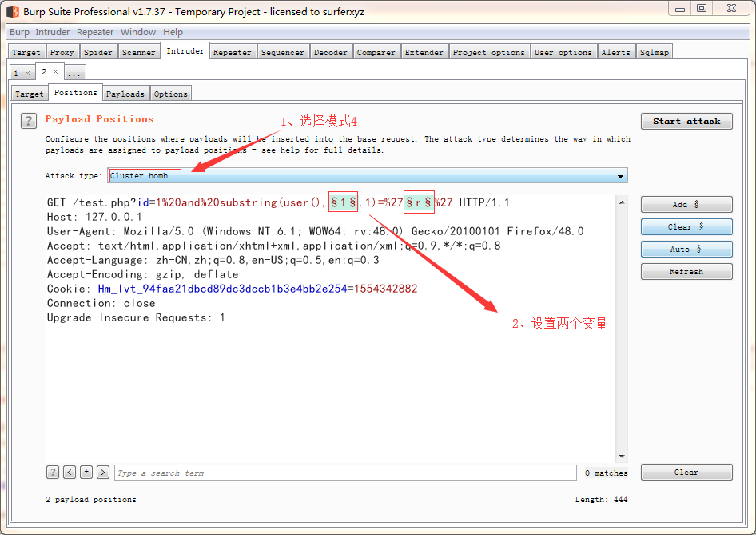This screenshot has height=535, width=756.
Task: Switch to the Sqlmap tab
Action: [655, 52]
